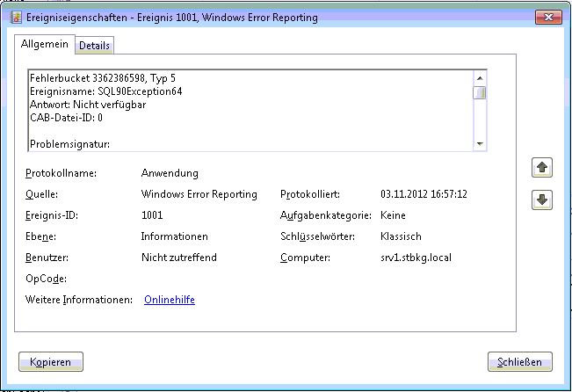Click the Ereignis-ID value 1001
The height and width of the screenshot is (392, 572).
pyautogui.click(x=152, y=215)
